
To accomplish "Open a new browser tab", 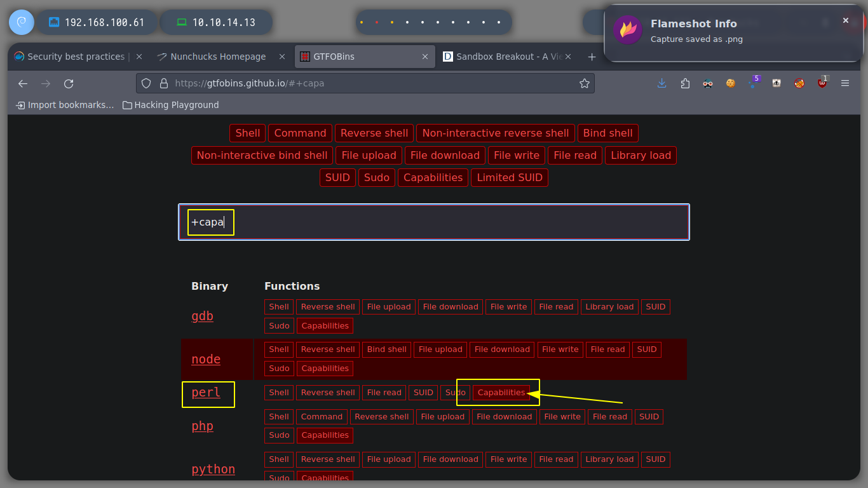I will tap(592, 57).
